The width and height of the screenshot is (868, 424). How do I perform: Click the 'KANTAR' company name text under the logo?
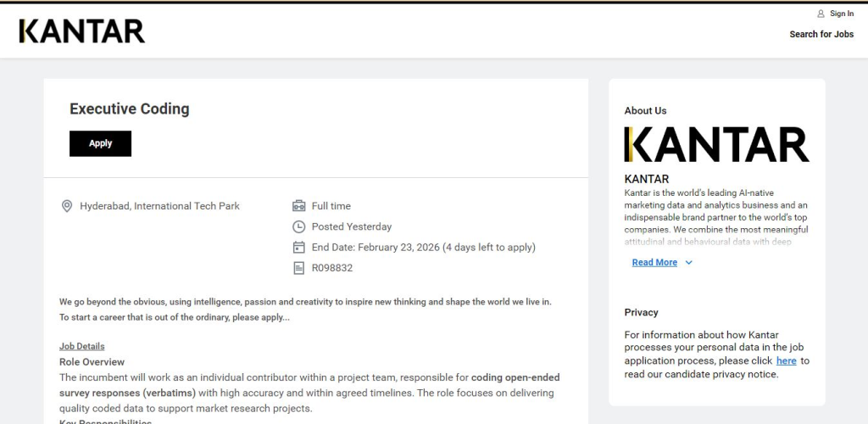pos(647,179)
